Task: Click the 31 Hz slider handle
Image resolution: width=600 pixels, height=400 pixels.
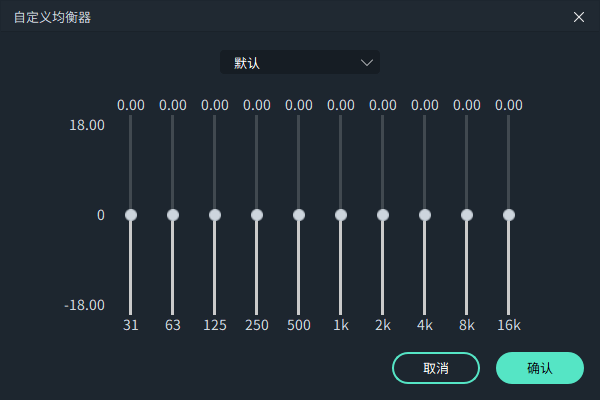Action: point(131,215)
